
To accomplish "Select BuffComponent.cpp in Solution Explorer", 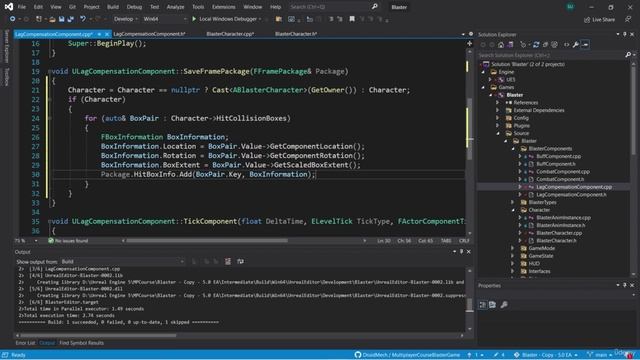I will (x=558, y=156).
